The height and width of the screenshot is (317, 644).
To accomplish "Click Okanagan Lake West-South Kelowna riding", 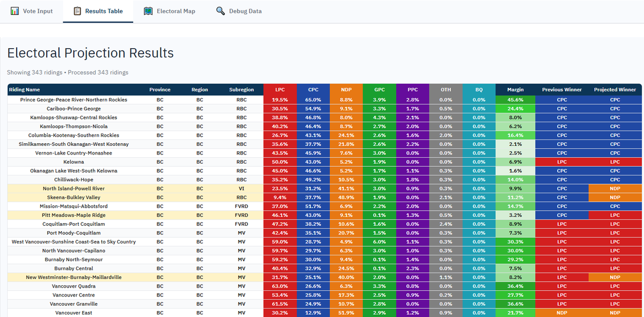I will click(74, 171).
